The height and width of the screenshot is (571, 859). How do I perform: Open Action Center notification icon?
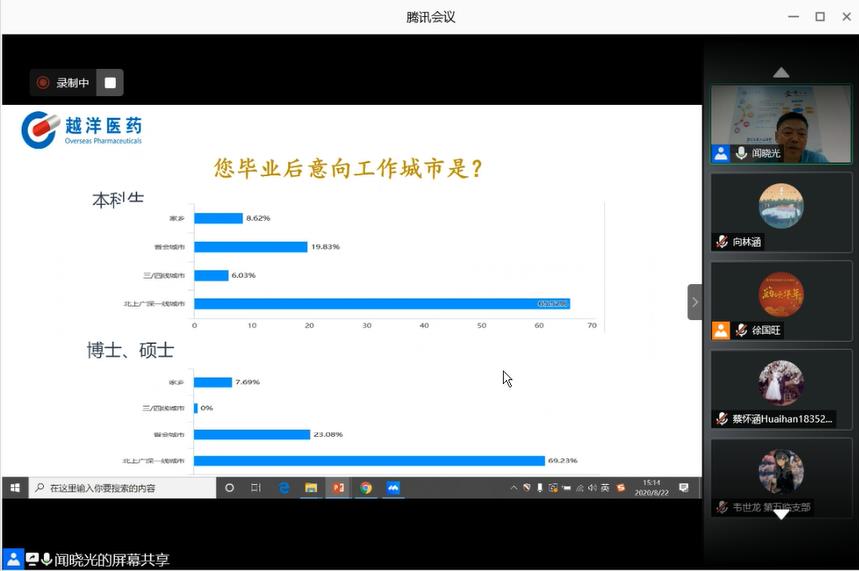[x=684, y=488]
